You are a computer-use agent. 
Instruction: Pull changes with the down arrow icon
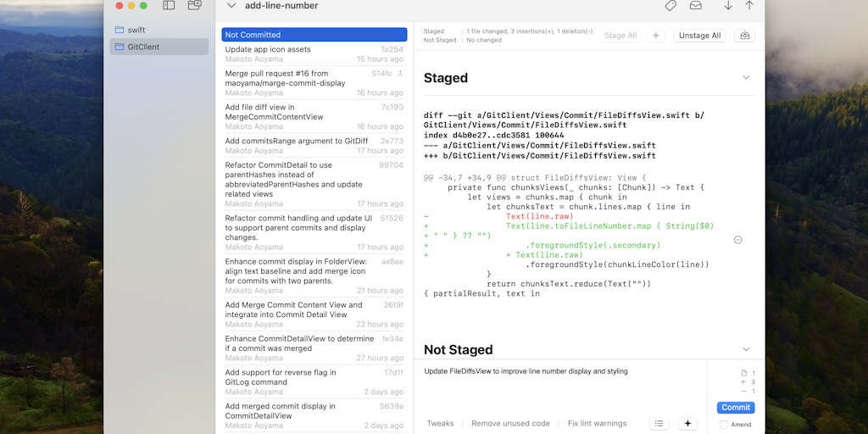coord(728,5)
